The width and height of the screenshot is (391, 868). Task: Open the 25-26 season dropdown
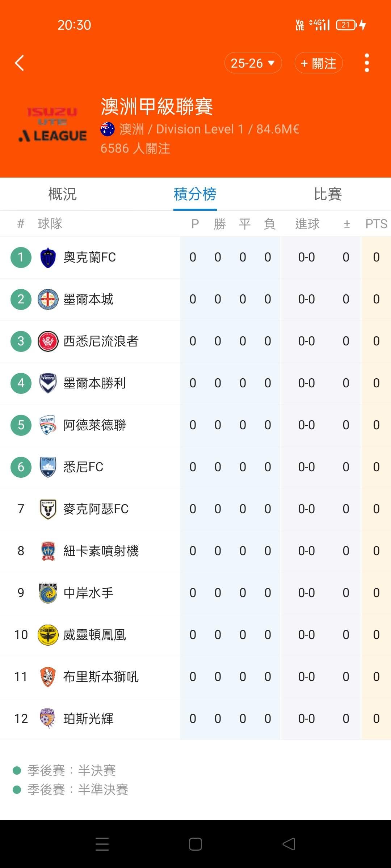pos(253,63)
